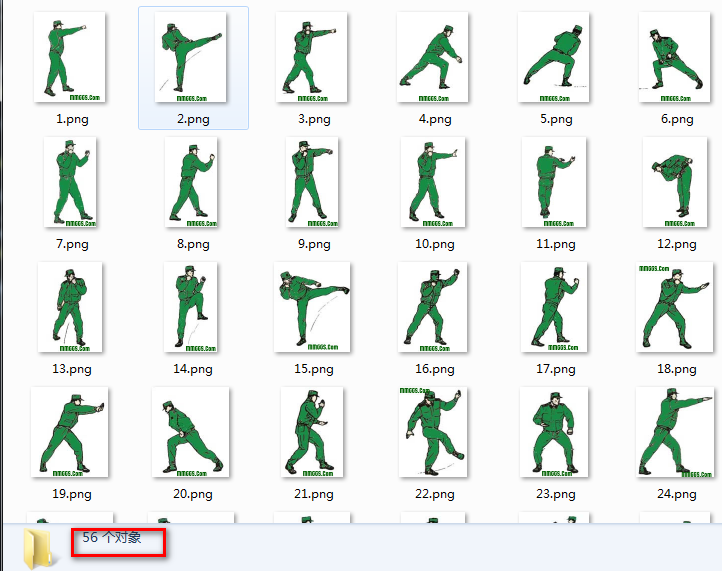The width and height of the screenshot is (722, 571).
Task: Select the file label 7.png
Action: click(72, 244)
